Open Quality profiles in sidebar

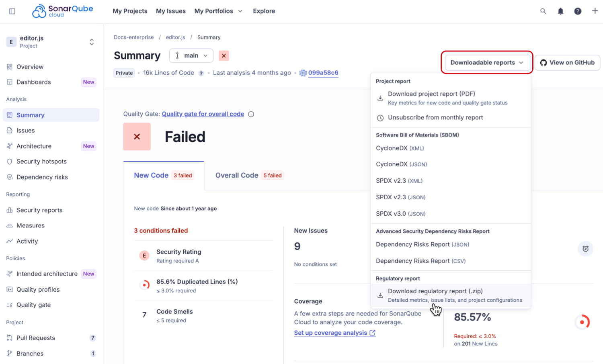pos(51,290)
